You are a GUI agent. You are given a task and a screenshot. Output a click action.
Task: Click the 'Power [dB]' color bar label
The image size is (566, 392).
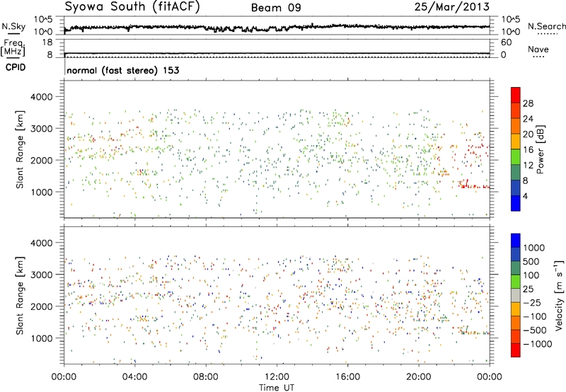[541, 149]
